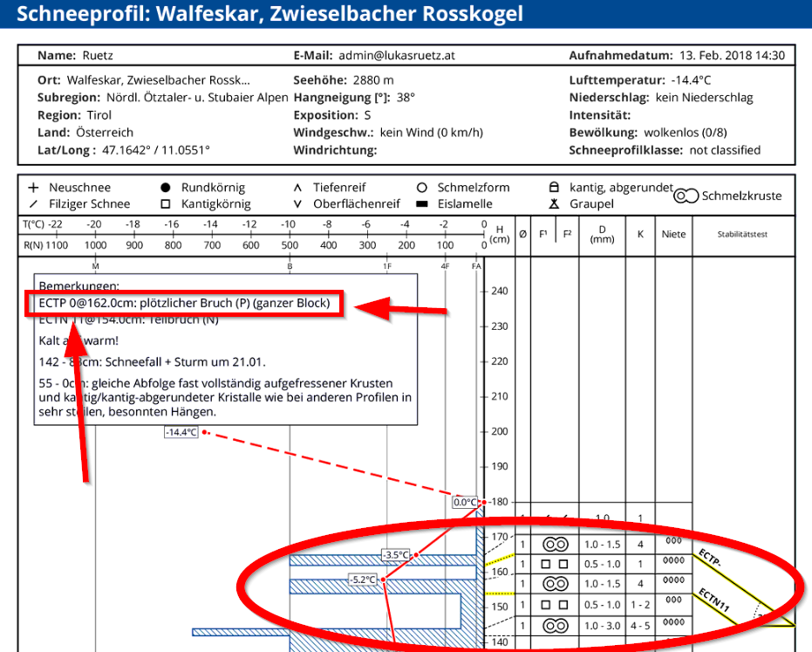Click the 160 height label
Viewport: 812px width, 652px height.
click(x=500, y=573)
